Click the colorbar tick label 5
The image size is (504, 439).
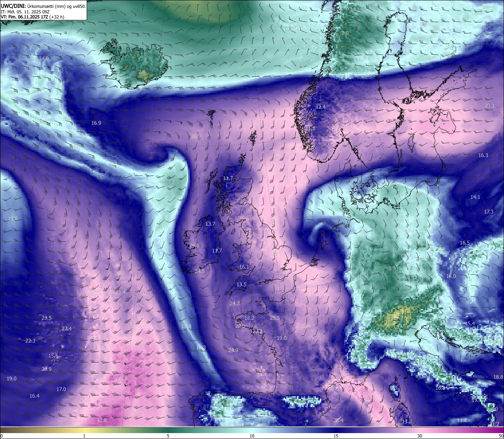coord(168,436)
